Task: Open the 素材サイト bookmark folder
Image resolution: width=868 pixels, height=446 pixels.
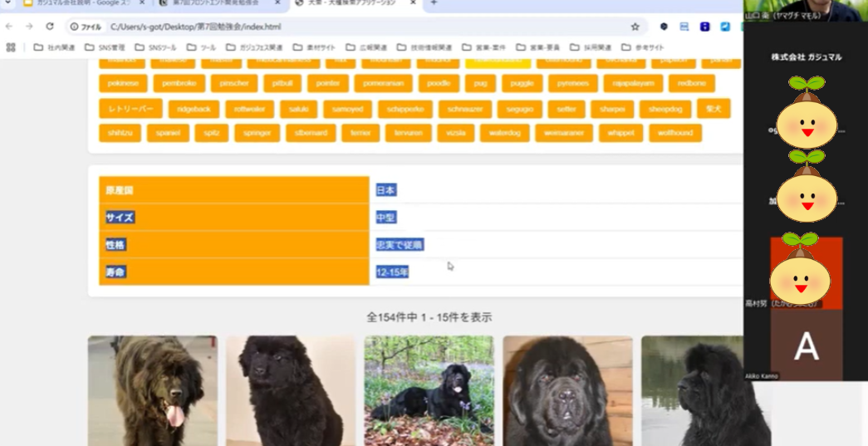Action: pyautogui.click(x=314, y=47)
